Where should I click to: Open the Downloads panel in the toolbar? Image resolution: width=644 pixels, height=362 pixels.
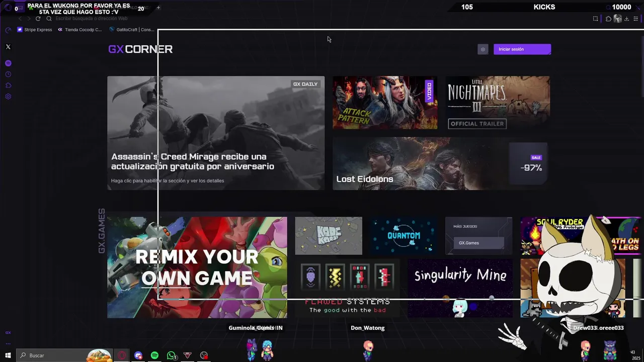pyautogui.click(x=627, y=19)
